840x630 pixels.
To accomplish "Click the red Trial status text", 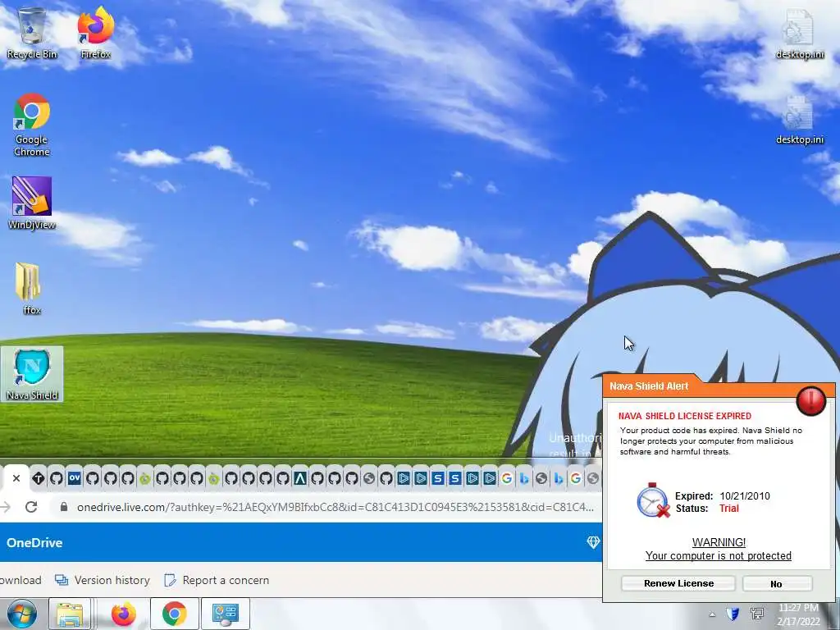I will 729,509.
